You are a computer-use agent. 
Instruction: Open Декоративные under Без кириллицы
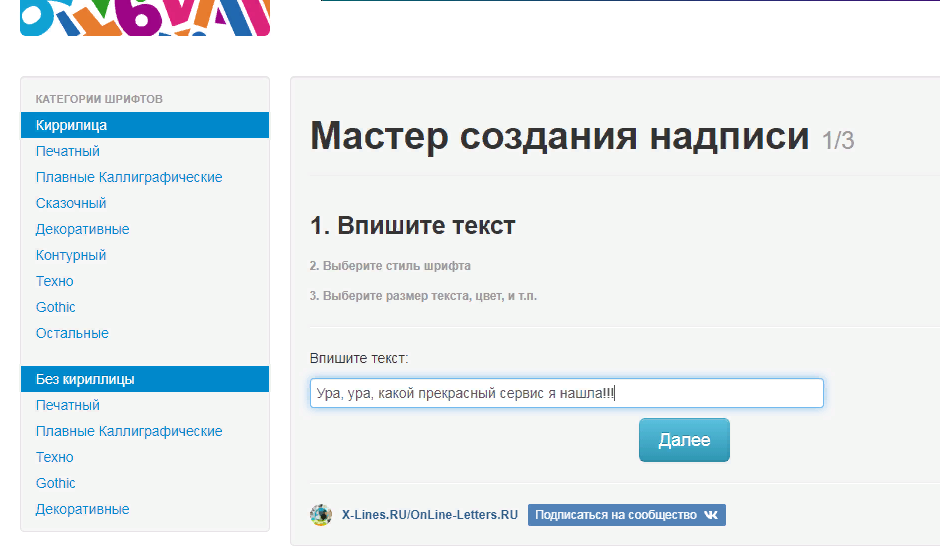click(x=82, y=509)
